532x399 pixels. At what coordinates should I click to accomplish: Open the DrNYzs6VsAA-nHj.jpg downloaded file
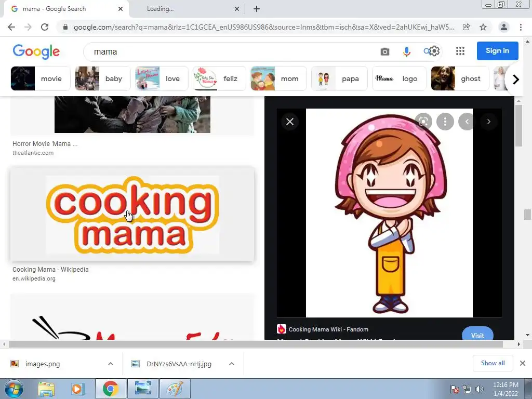pos(179,364)
